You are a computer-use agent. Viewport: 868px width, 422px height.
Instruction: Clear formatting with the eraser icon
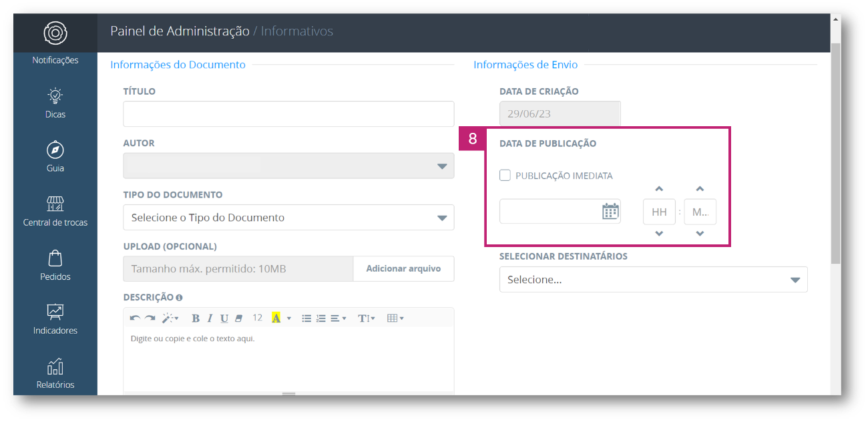tap(238, 319)
